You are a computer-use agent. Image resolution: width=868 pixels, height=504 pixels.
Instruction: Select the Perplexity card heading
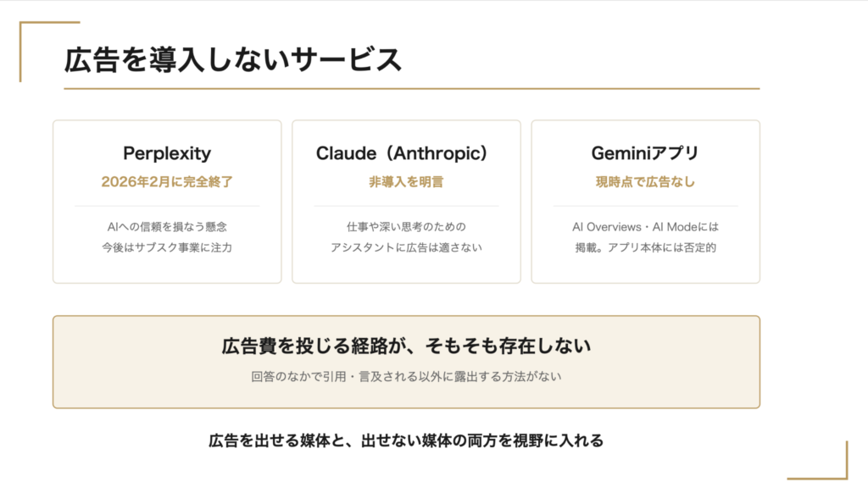pyautogui.click(x=167, y=153)
